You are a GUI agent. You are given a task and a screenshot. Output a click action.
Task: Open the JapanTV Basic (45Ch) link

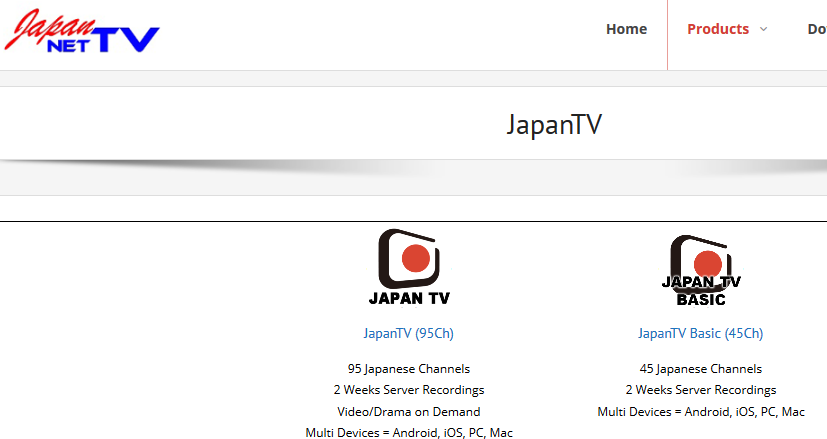700,333
